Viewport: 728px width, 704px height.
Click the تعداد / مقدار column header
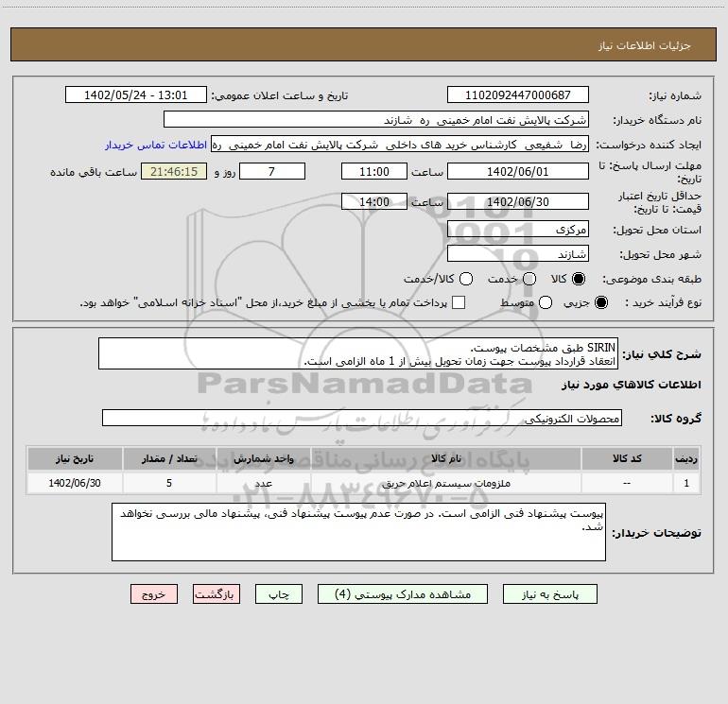pos(169,458)
